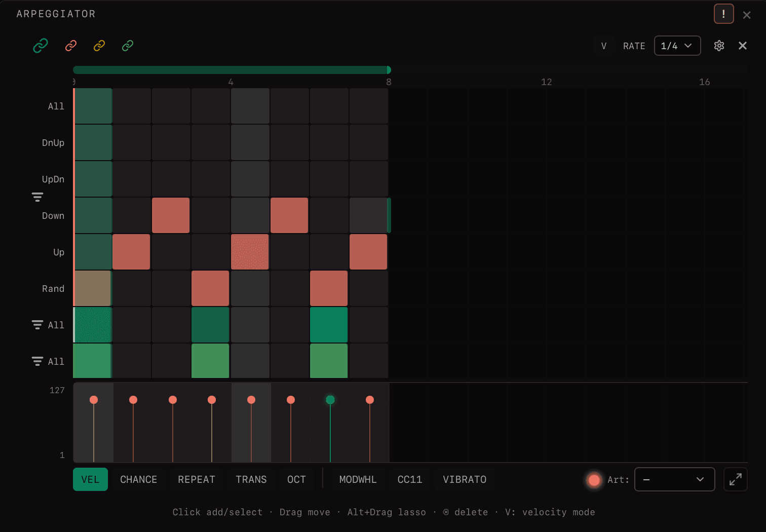
Task: Click the artificiation red dot next to Art
Action: [x=594, y=480]
